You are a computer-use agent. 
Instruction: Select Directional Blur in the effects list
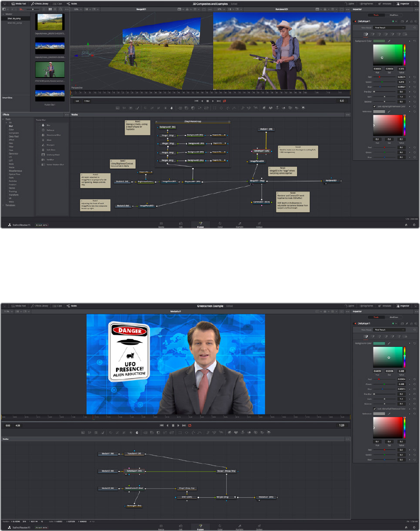[x=53, y=135]
